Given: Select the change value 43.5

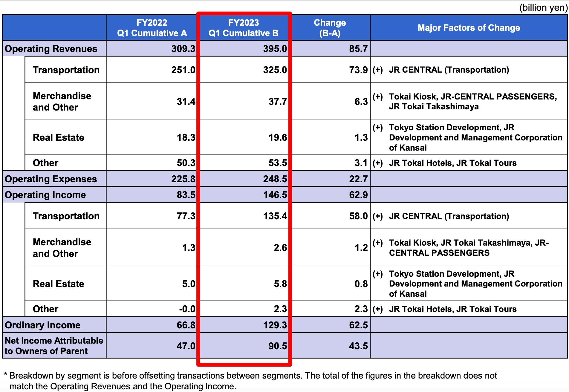Looking at the screenshot, I should [358, 346].
